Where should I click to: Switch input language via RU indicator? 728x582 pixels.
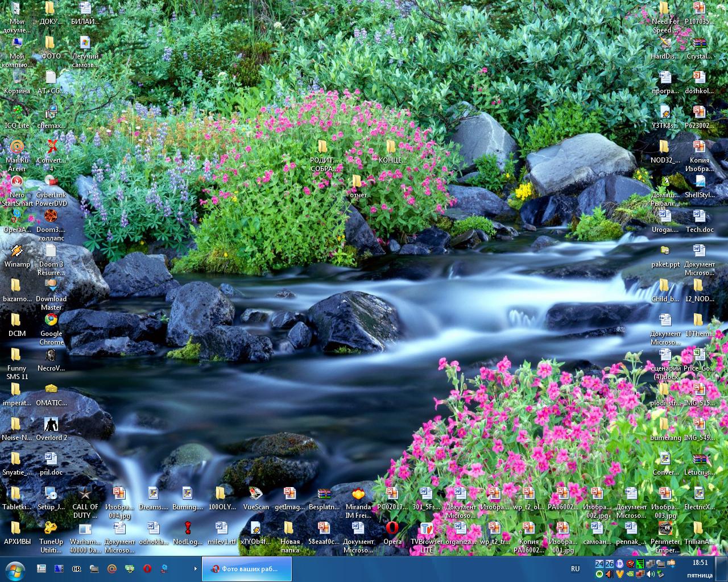pos(575,569)
